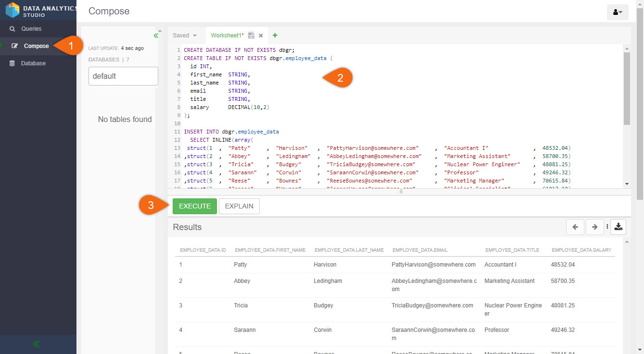Run the query with the Execute button
644x354 pixels.
tap(195, 206)
